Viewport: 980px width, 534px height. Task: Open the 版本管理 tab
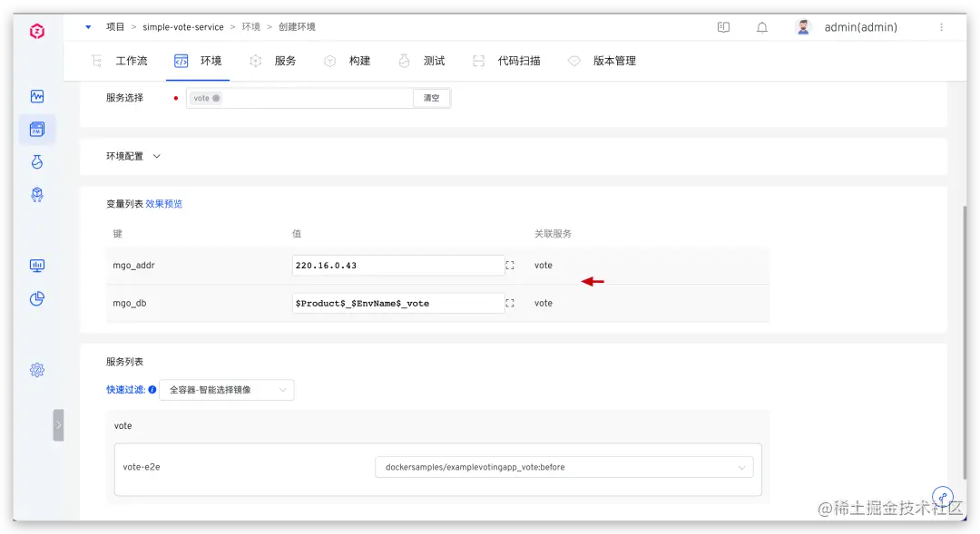point(616,61)
